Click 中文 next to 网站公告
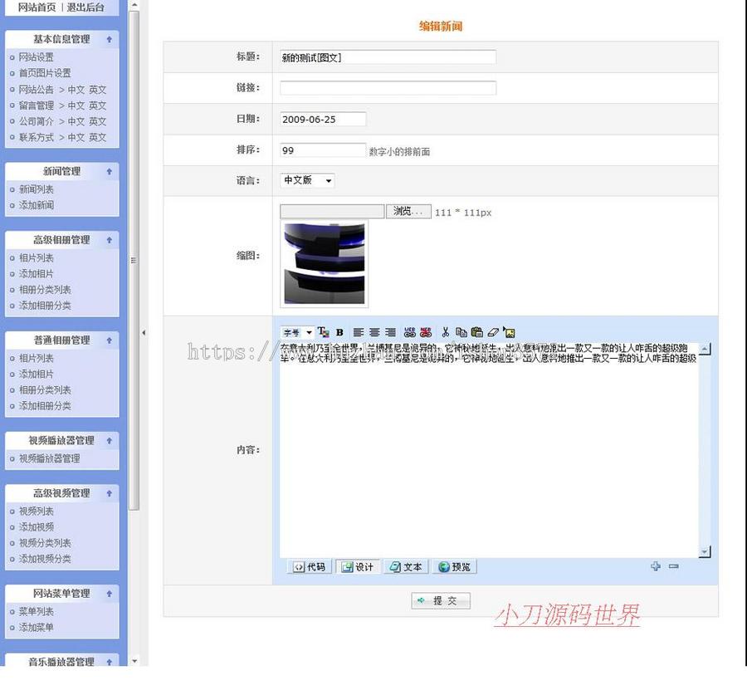Image resolution: width=747 pixels, height=700 pixels. [76, 89]
